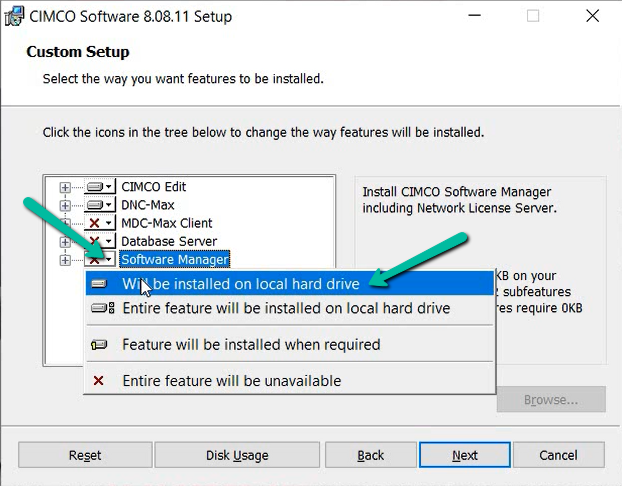
Task: Cancel the CIMCO setup
Action: click(x=558, y=455)
